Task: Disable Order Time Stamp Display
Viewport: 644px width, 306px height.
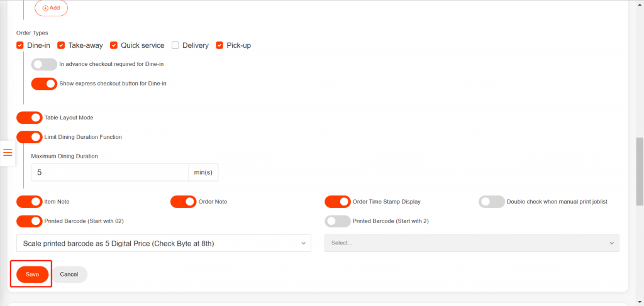Action: 337,202
